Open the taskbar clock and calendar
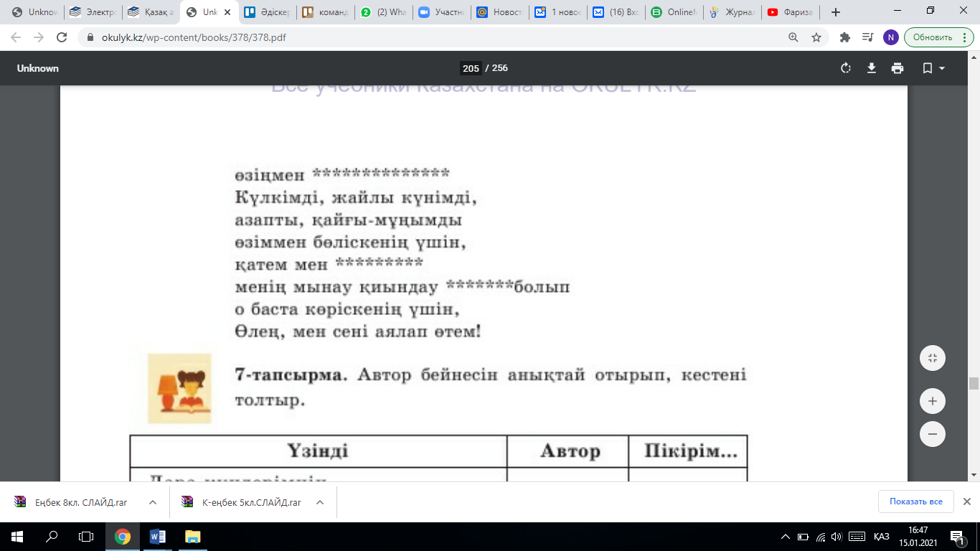Screen dimensions: 980x551 [x=918, y=536]
